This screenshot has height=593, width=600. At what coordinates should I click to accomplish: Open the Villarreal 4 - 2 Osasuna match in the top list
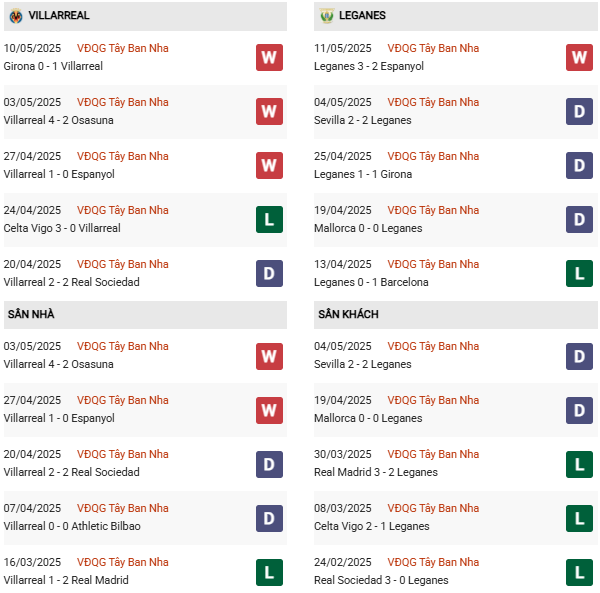coord(59,120)
